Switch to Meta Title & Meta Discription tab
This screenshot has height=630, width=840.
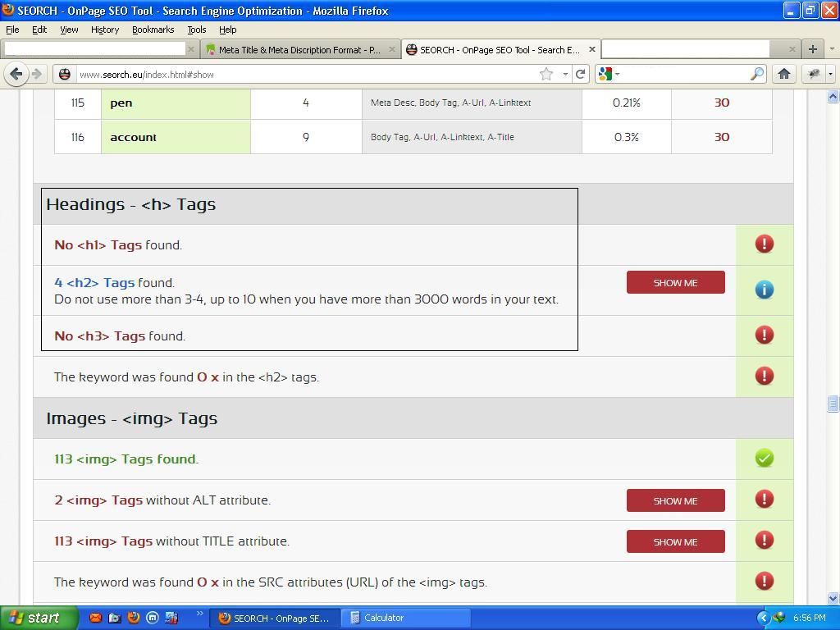[299, 49]
